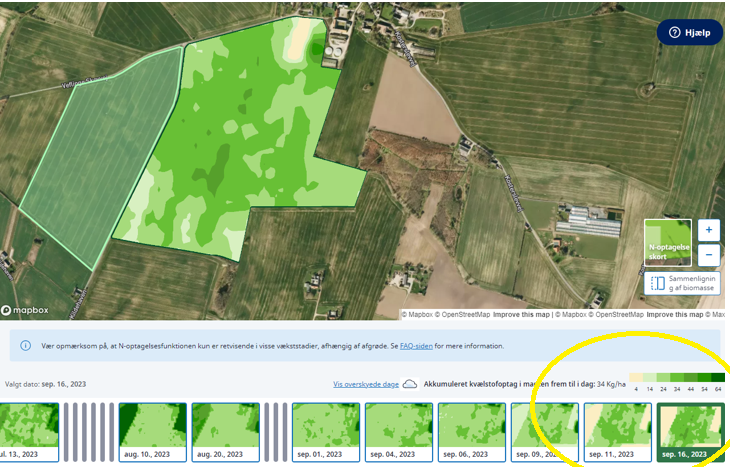Image resolution: width=730 pixels, height=467 pixels.
Task: Select the sep. 16., 2023 thumbnail
Action: point(690,432)
